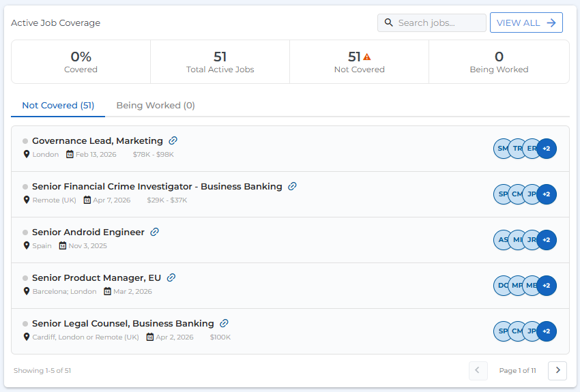Open the Senior Android Engineer job
The height and width of the screenshot is (392, 580).
[88, 232]
